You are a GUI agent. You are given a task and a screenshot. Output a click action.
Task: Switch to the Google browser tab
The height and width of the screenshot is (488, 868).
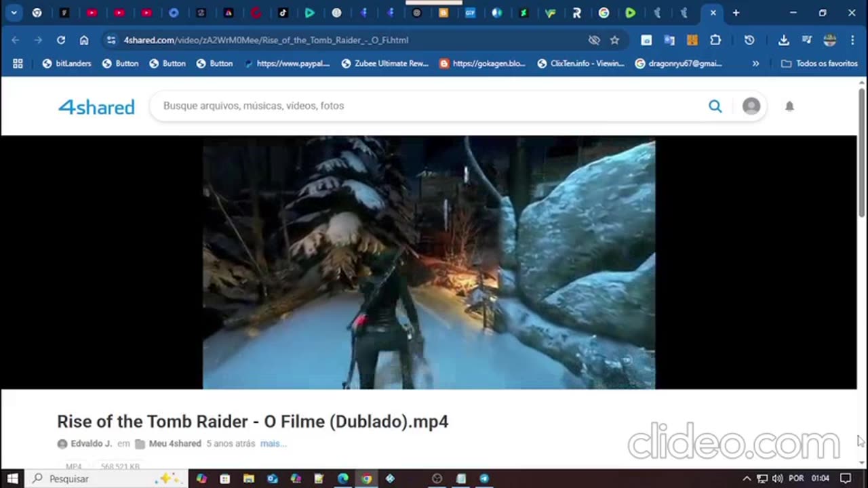604,13
